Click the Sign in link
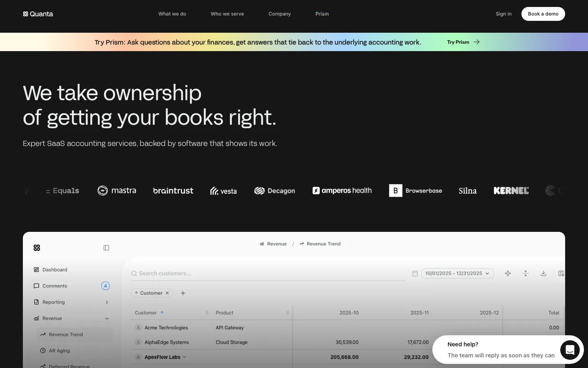This screenshot has height=368, width=588. point(503,14)
